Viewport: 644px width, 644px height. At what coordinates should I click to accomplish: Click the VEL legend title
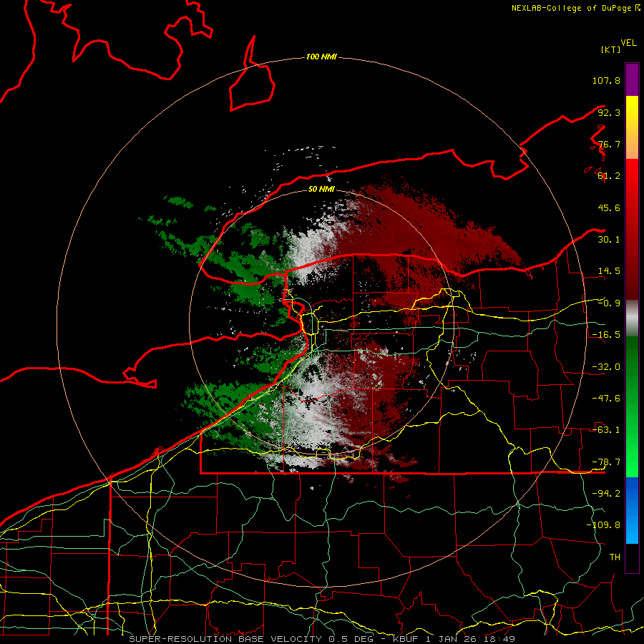[x=628, y=43]
